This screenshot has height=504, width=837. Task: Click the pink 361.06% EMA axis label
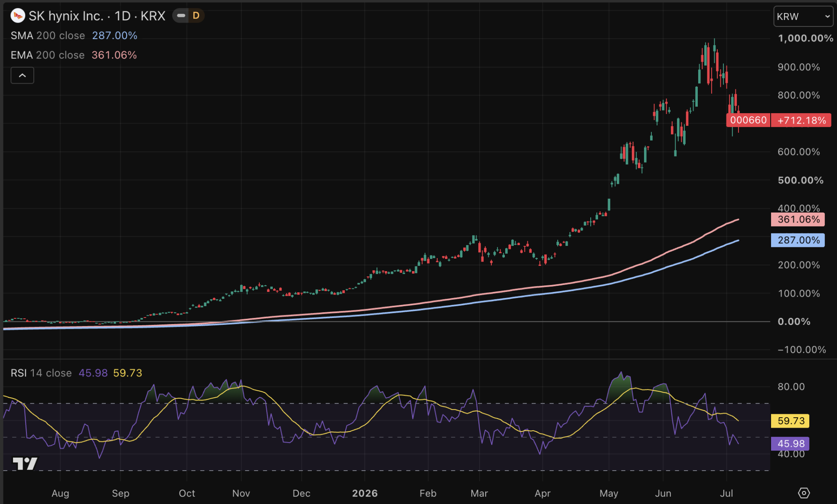(798, 219)
